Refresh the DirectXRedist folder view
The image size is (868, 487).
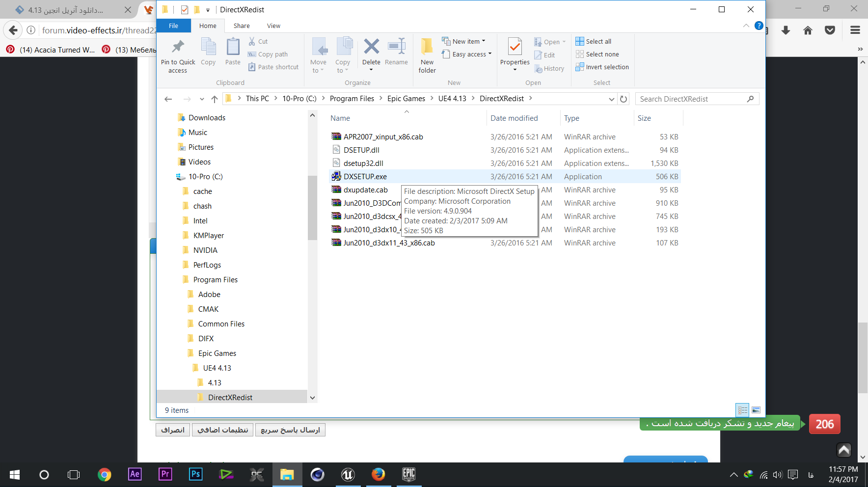[624, 99]
